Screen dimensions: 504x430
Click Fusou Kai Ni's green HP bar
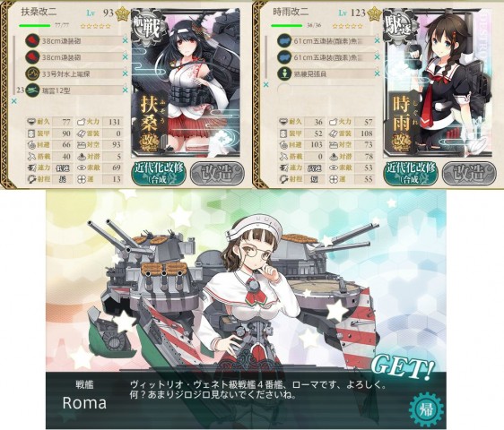pyautogui.click(x=35, y=25)
